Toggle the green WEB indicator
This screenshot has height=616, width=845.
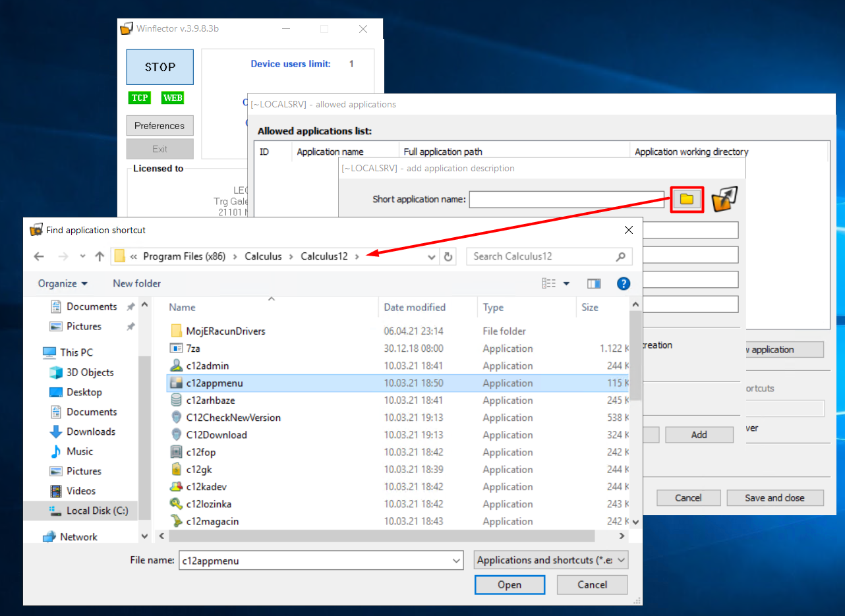point(173,98)
